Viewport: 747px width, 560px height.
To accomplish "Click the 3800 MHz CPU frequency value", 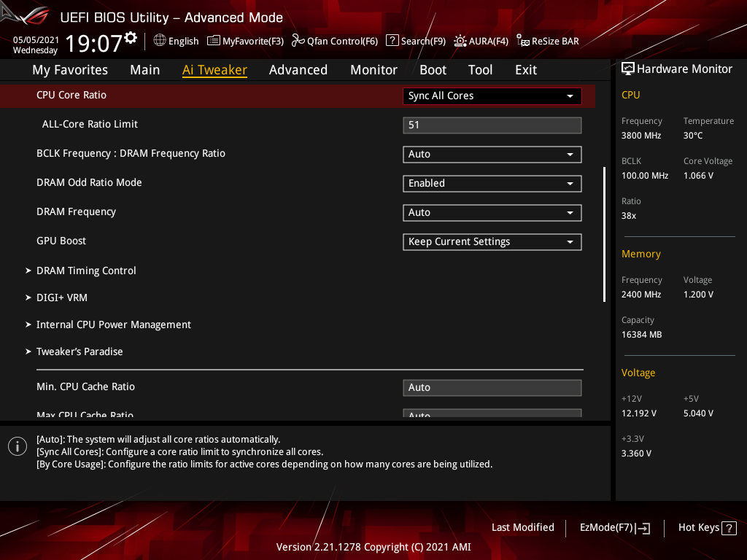I will pos(641,136).
